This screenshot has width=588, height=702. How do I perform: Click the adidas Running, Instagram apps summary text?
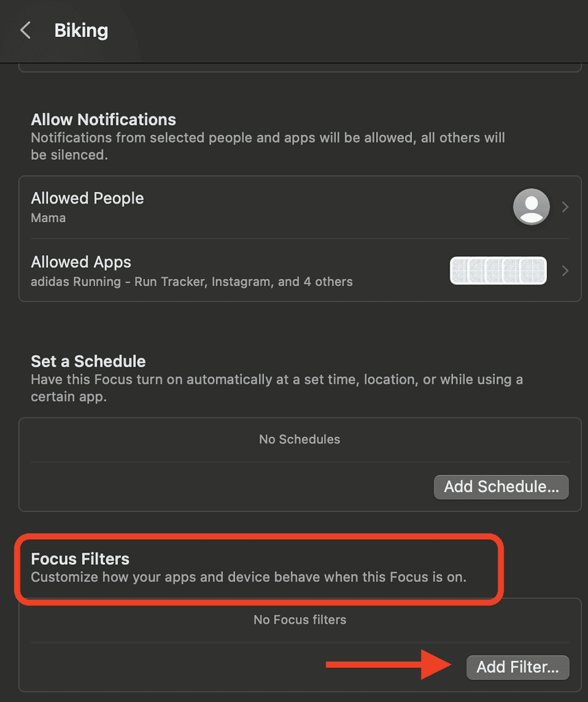click(x=191, y=282)
